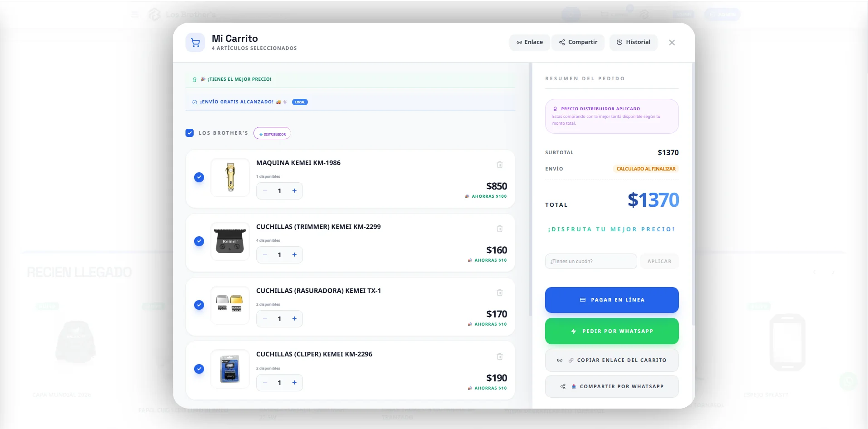The width and height of the screenshot is (868, 429).
Task: Remove Cuchillas (Trimmer) KM-2299 via trash icon
Action: tap(500, 229)
